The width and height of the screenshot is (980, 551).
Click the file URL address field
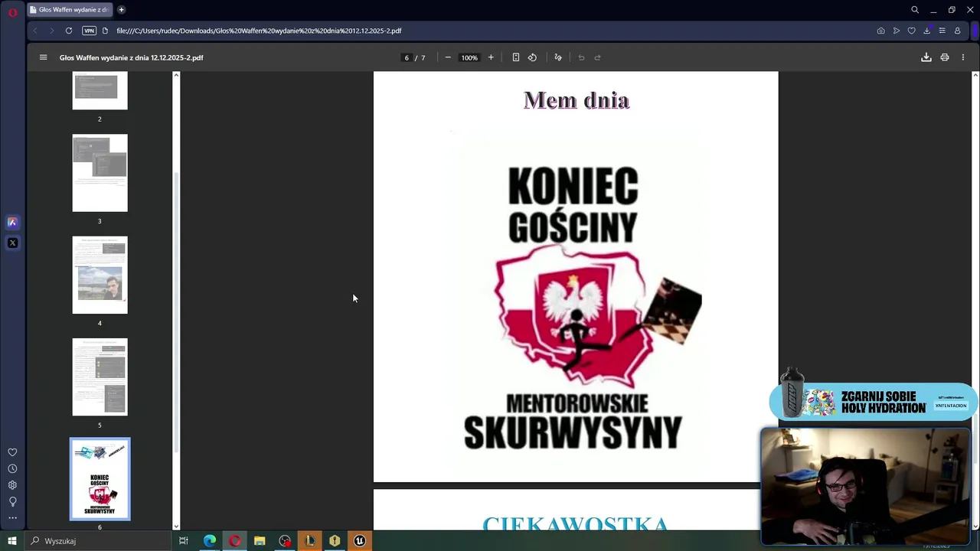point(259,31)
